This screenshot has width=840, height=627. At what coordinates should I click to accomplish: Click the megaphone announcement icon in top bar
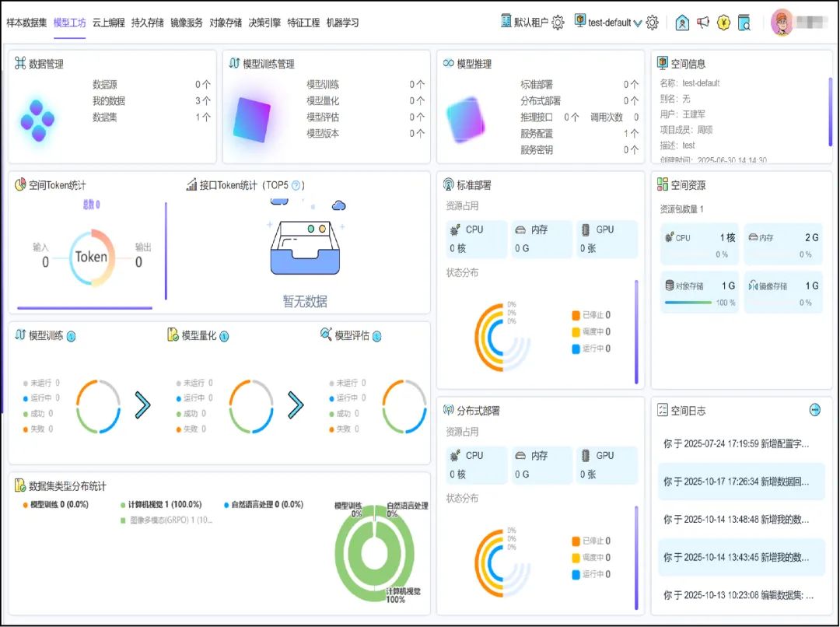coord(703,23)
